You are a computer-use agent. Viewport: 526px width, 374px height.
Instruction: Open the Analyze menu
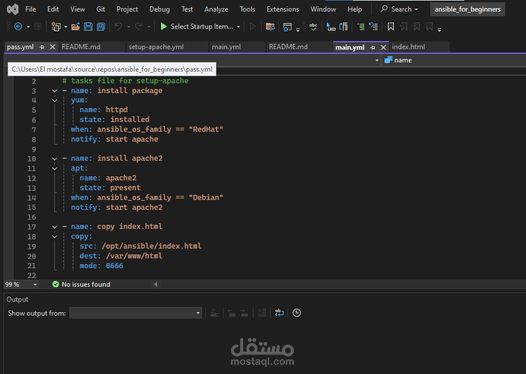(x=216, y=9)
